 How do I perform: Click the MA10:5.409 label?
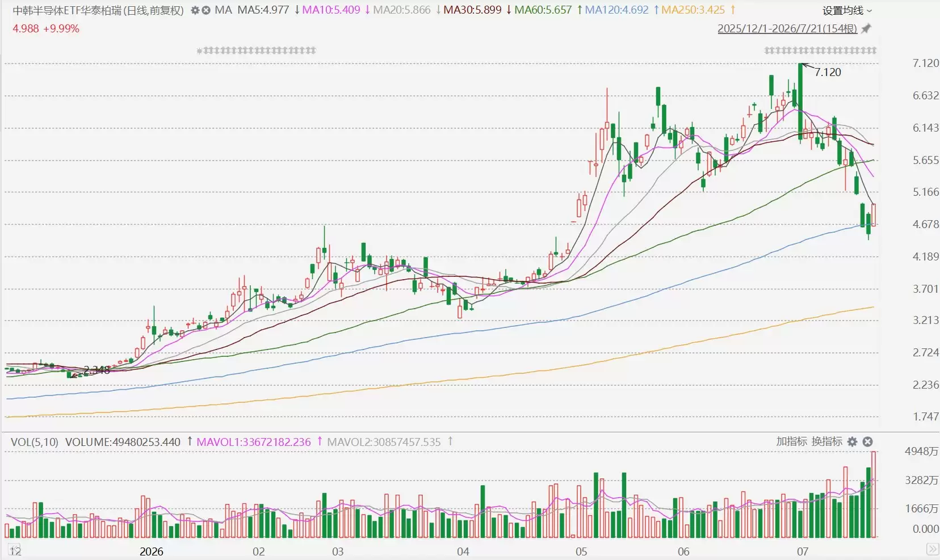tap(331, 10)
